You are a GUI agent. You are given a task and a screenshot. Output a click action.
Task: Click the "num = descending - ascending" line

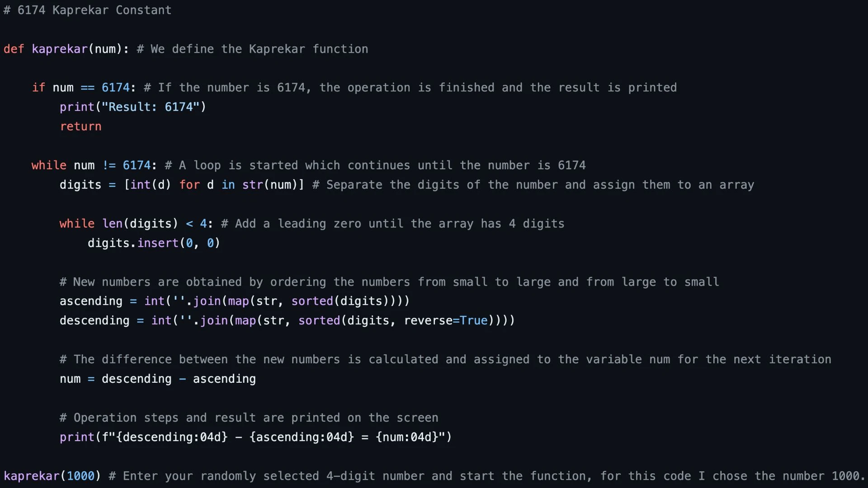coord(157,379)
